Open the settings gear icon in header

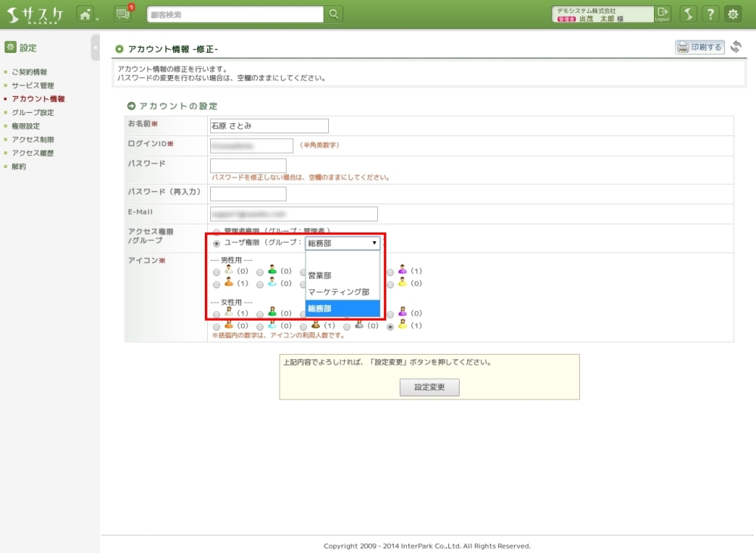pyautogui.click(x=733, y=14)
